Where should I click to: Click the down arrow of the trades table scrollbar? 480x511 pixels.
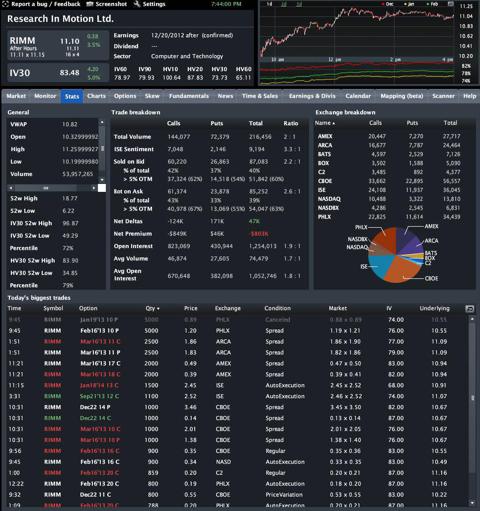pos(472,503)
